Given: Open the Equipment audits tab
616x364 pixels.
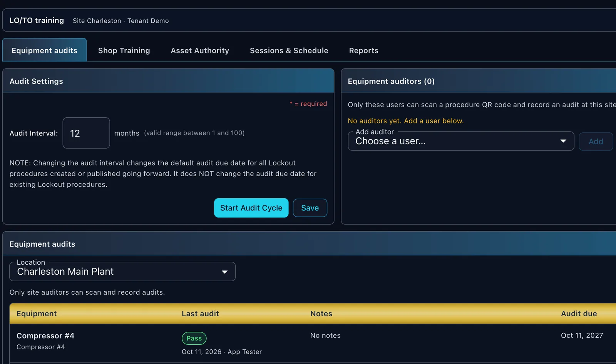Looking at the screenshot, I should click(44, 50).
